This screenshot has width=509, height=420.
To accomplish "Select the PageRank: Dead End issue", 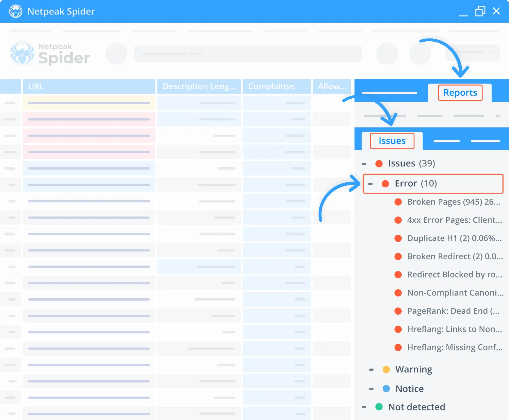I will tap(453, 311).
